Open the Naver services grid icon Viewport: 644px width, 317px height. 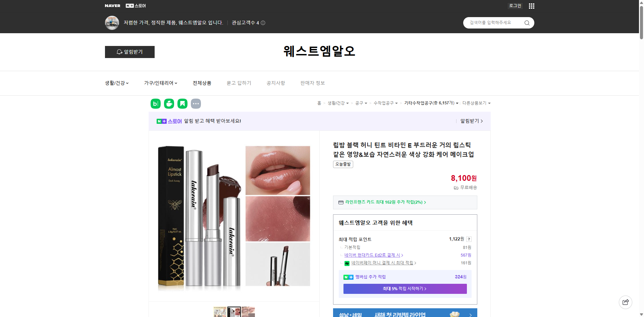pos(531,6)
